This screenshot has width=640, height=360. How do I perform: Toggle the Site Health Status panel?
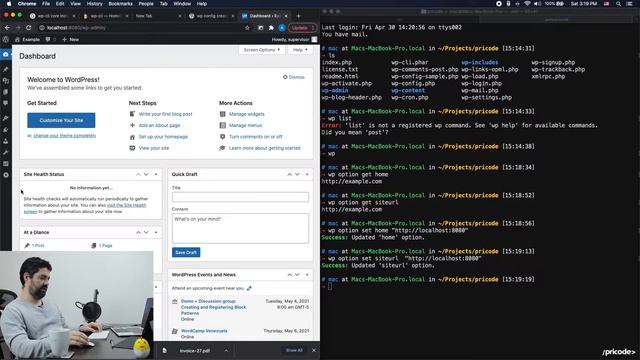tap(156, 174)
